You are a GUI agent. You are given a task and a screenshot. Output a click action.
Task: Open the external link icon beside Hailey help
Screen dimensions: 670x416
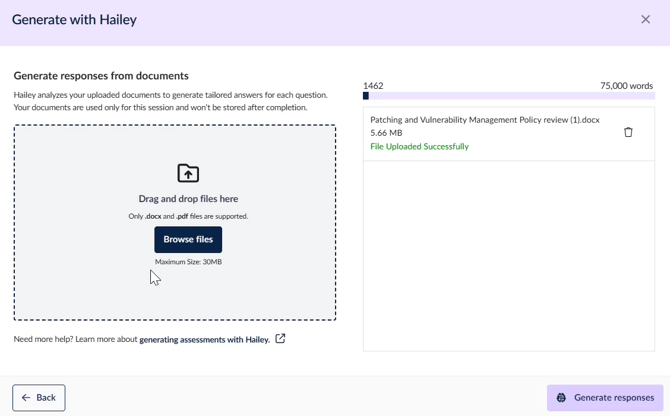point(281,339)
